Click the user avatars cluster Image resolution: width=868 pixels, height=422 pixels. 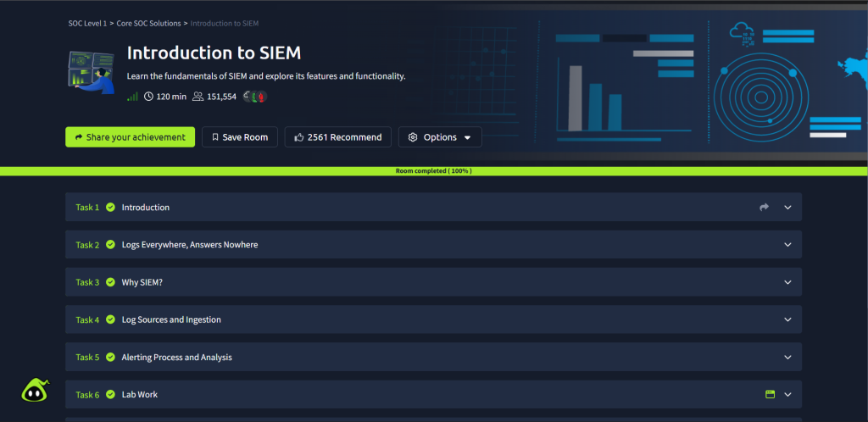254,97
